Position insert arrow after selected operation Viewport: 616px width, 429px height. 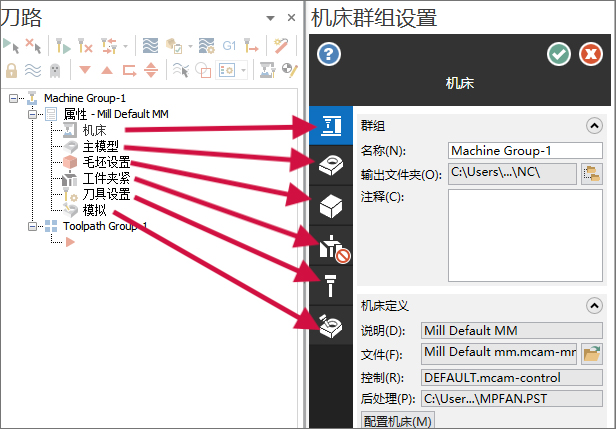click(129, 70)
